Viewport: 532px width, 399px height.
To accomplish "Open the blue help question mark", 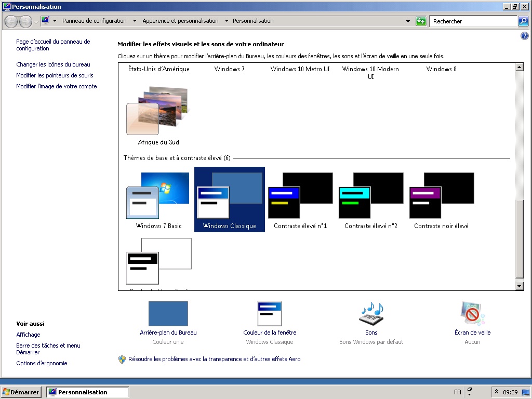I will coord(524,36).
